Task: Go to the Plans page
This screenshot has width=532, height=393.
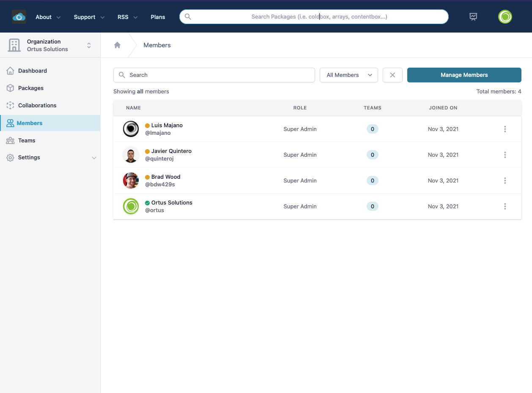Action: click(x=158, y=17)
